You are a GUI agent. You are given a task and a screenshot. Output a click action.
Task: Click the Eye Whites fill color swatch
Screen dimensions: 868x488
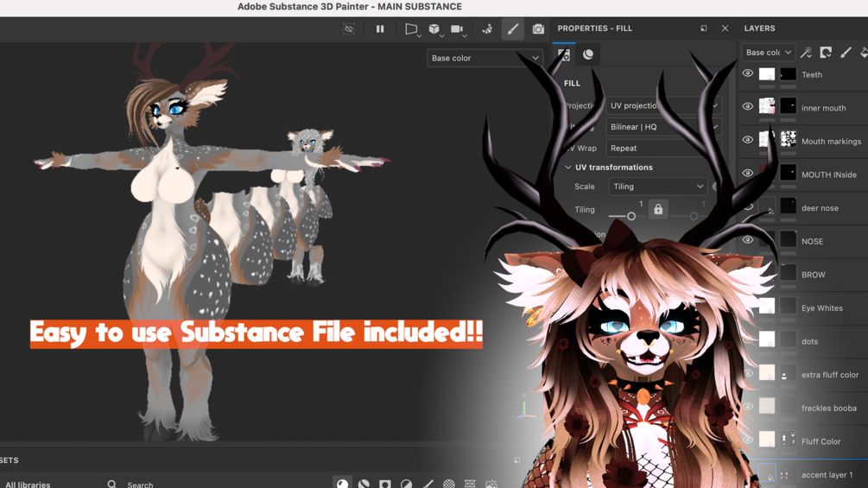pyautogui.click(x=767, y=306)
